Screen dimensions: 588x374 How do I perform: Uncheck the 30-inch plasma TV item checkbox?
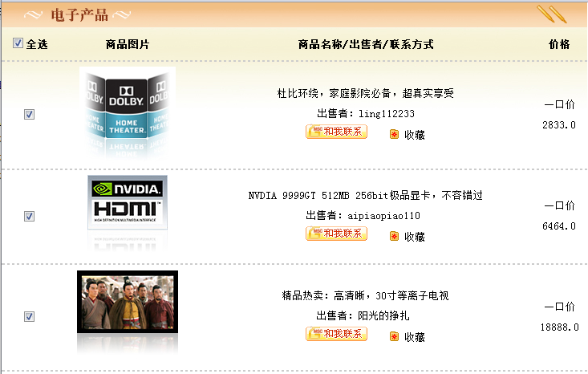[x=29, y=316]
